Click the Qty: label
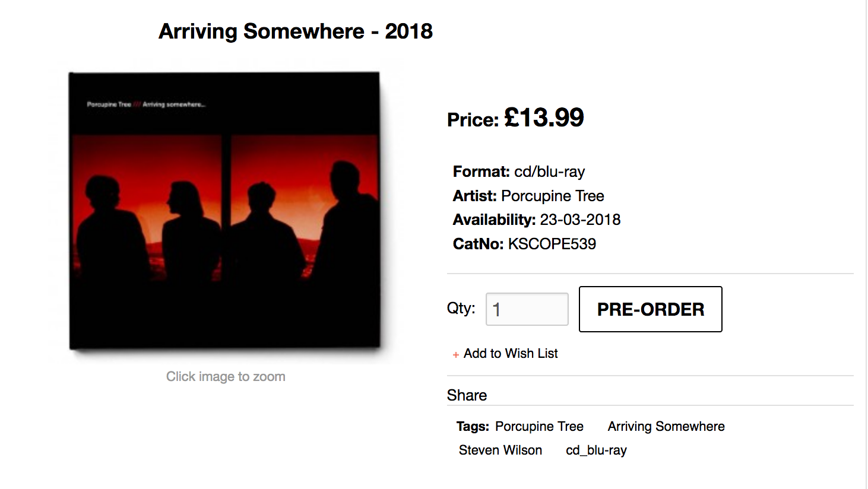 coord(461,309)
